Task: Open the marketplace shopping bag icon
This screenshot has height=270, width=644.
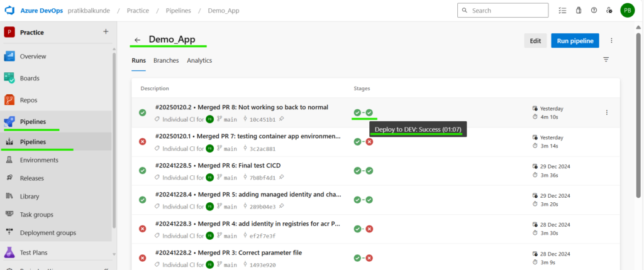Action: pyautogui.click(x=579, y=11)
